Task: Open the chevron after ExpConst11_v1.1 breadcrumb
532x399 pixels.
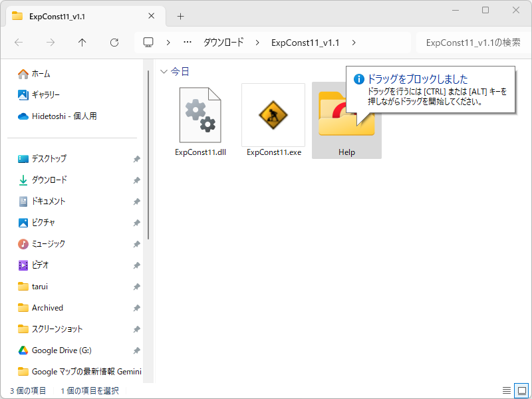Action: pos(353,41)
